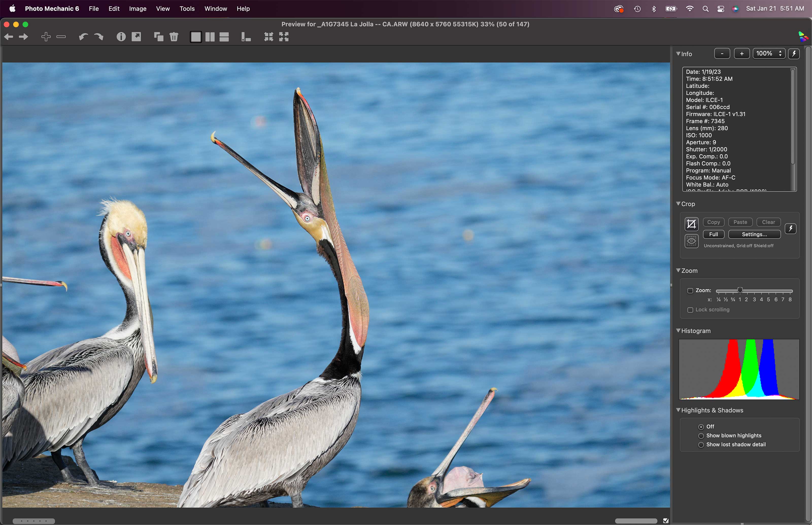Screen dimensions: 812x525
Task: Click the bottom-right horizontal scroll thumb
Action: pos(636,521)
